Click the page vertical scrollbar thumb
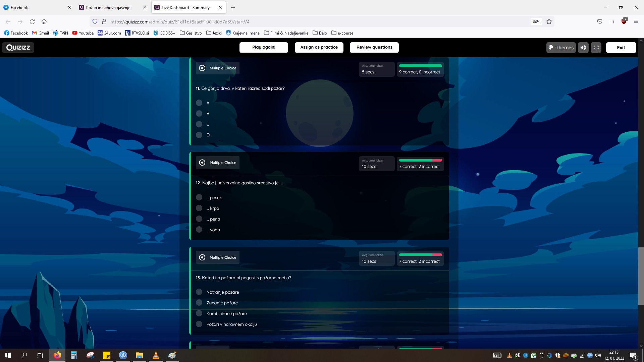644x362 pixels. click(641, 276)
